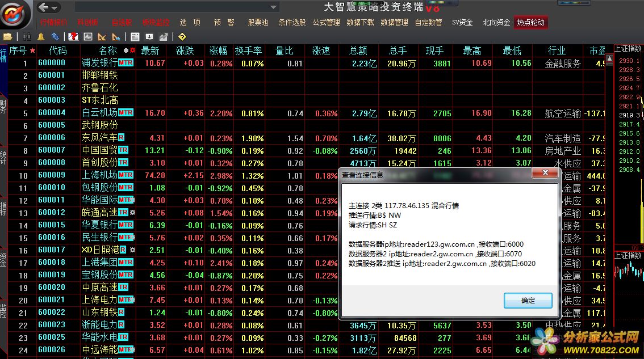Select stock name 中远海能
Viewport: 644px width, 359px height.
click(x=100, y=349)
